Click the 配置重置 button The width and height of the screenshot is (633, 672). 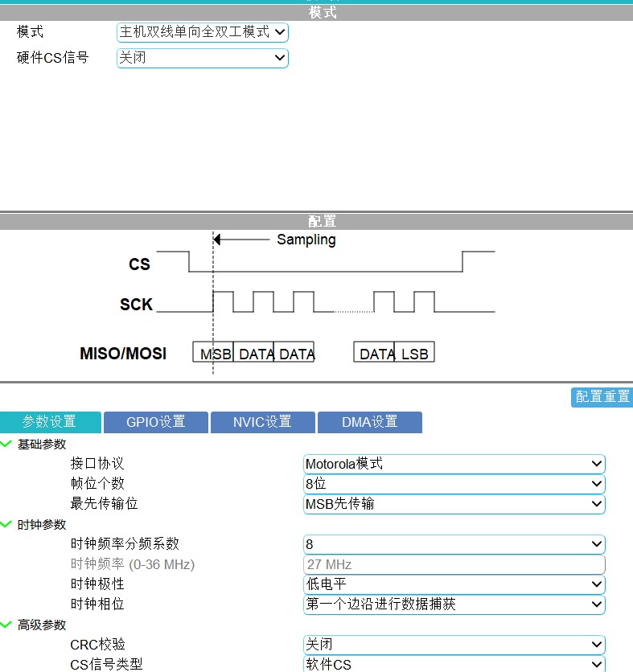coord(602,397)
